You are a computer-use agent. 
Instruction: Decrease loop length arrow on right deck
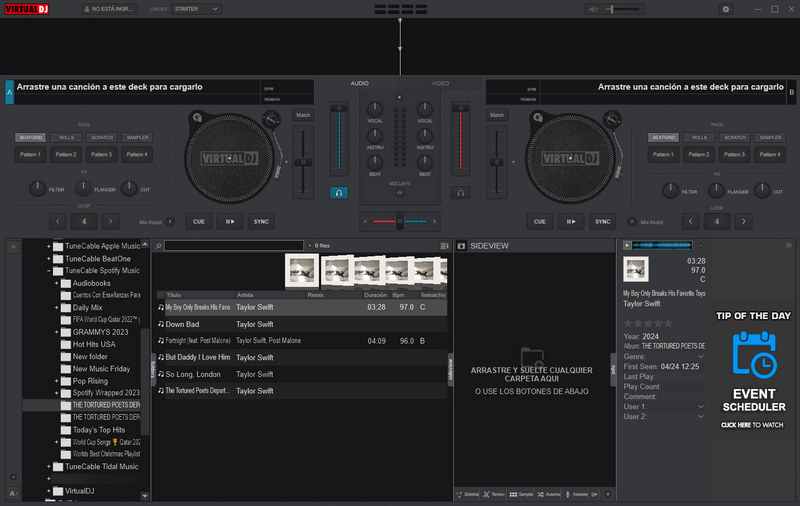click(x=690, y=221)
